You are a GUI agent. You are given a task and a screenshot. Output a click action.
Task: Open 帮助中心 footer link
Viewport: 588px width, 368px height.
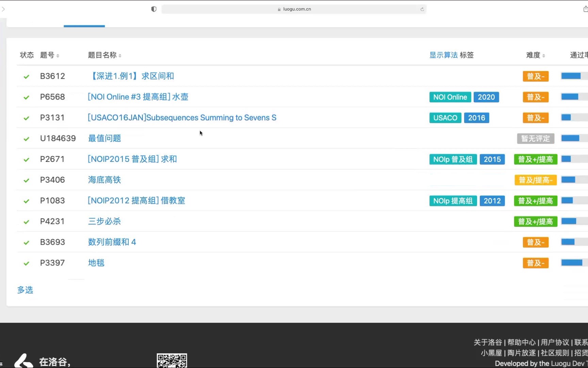pos(521,342)
